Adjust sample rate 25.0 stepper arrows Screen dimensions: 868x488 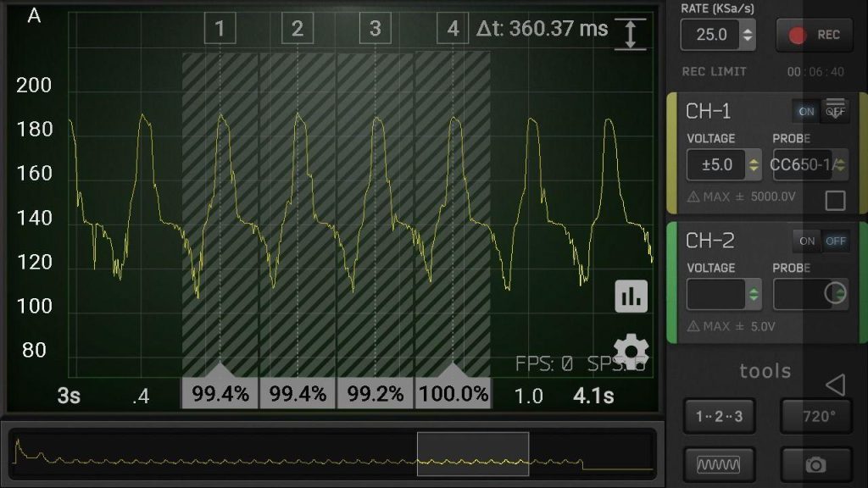[x=747, y=35]
